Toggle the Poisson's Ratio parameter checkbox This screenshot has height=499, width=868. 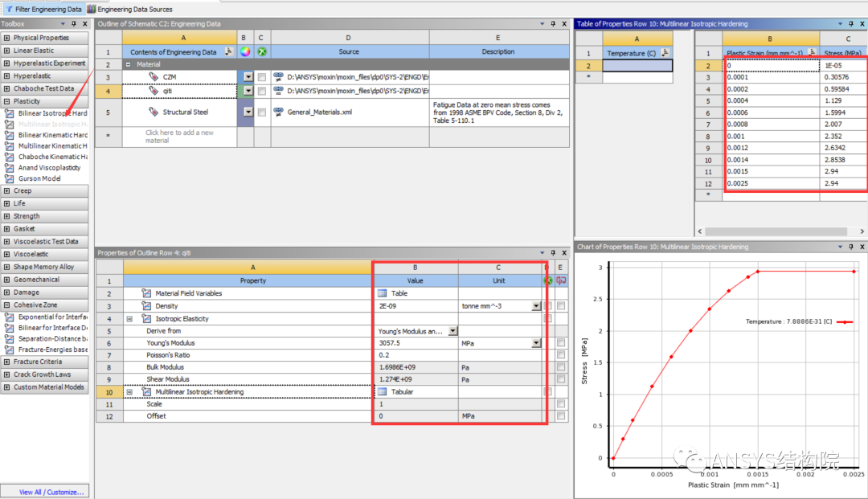point(561,354)
